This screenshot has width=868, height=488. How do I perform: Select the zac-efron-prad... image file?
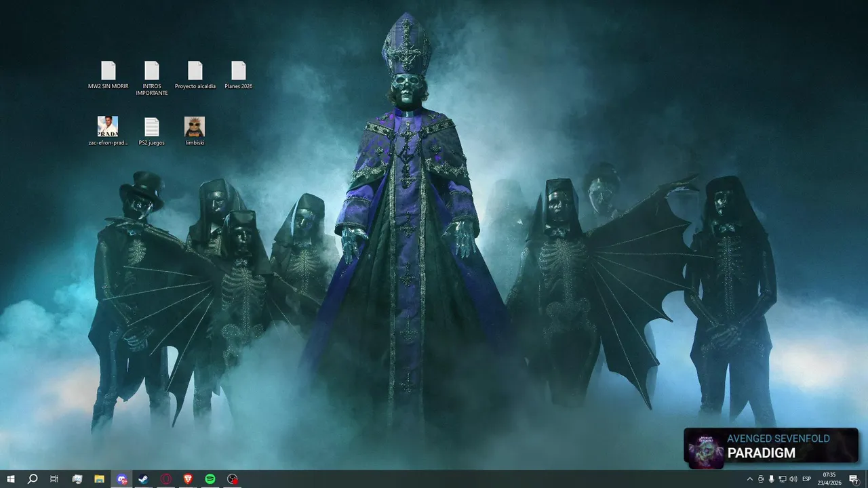click(x=108, y=131)
